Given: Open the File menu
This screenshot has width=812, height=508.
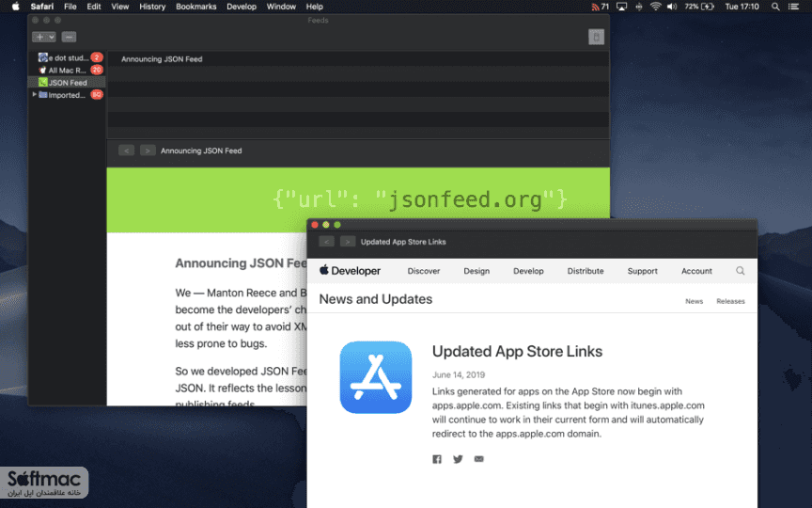Looking at the screenshot, I should 70,7.
